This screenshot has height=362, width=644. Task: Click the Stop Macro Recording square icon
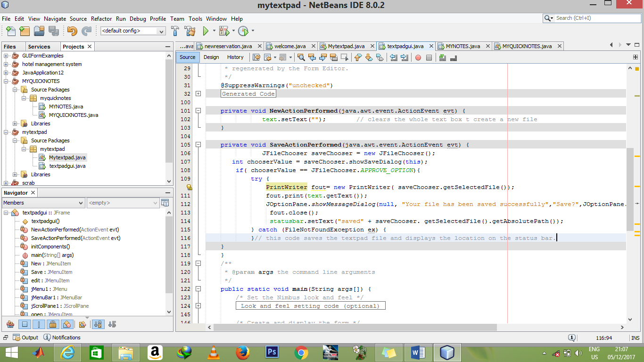tap(429, 58)
